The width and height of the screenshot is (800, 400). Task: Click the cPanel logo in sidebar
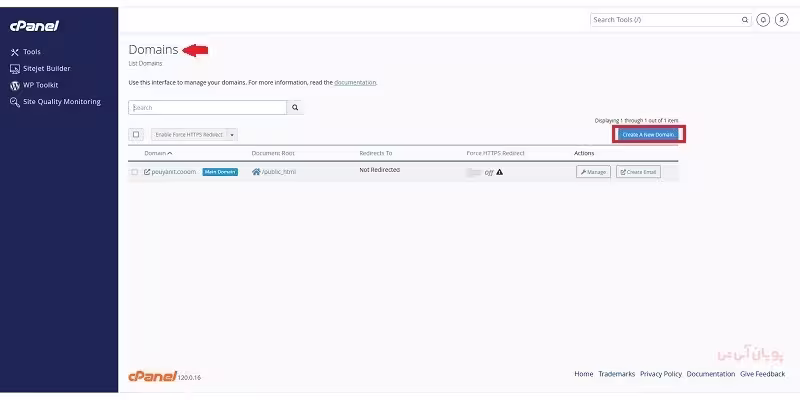[35, 26]
